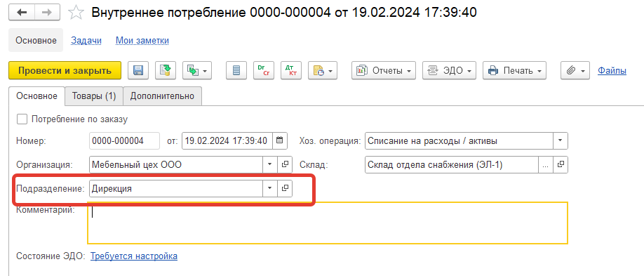Open the Отчеты dropdown menu

[x=384, y=70]
